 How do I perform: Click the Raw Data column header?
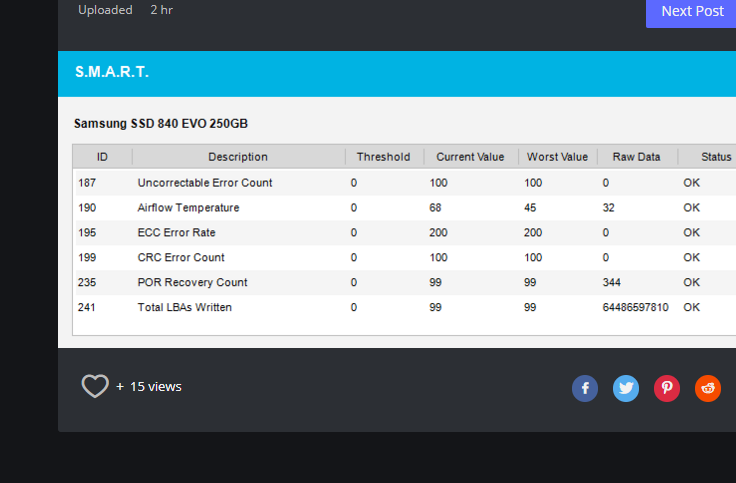(x=636, y=157)
